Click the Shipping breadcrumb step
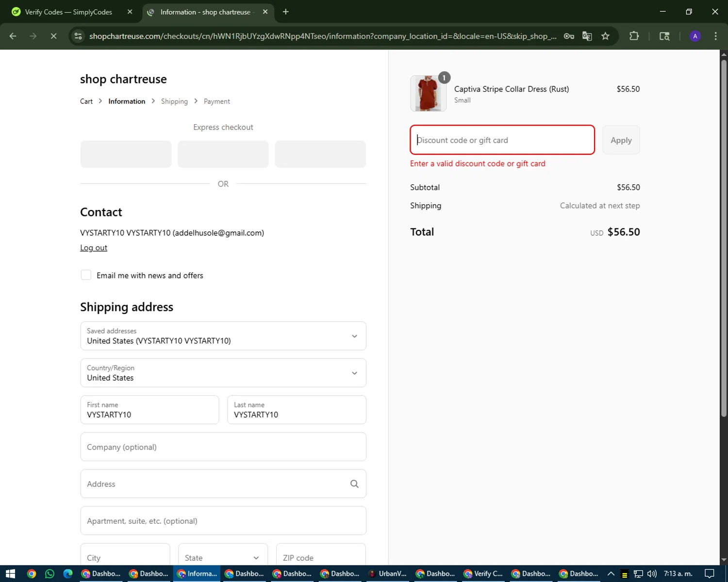 (x=174, y=101)
